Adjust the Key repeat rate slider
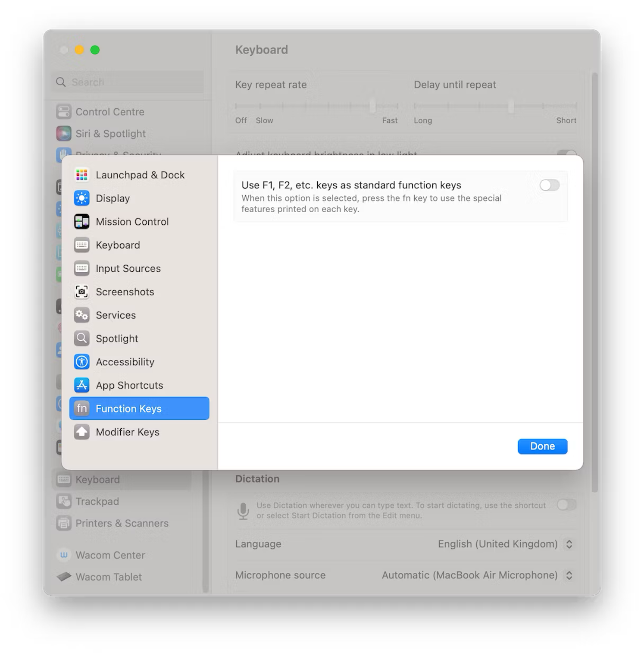This screenshot has height=653, width=644. [372, 106]
